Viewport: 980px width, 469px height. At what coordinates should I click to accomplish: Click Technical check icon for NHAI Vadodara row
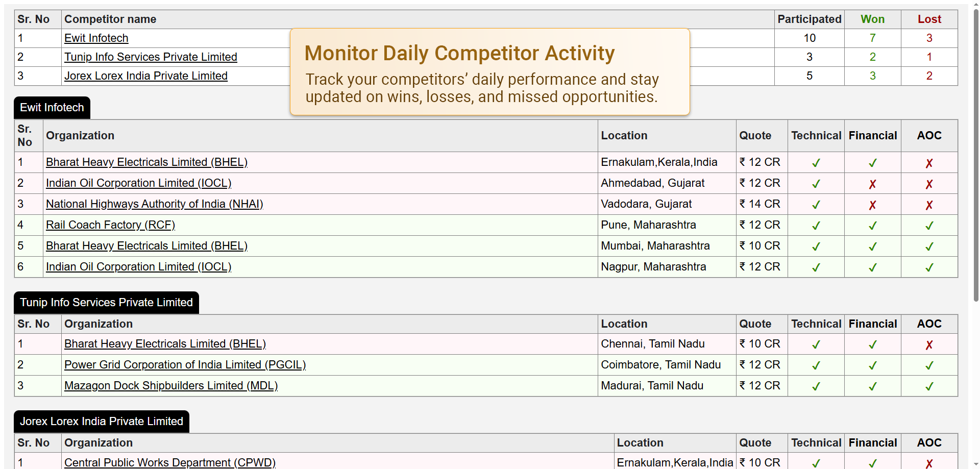coord(816,205)
